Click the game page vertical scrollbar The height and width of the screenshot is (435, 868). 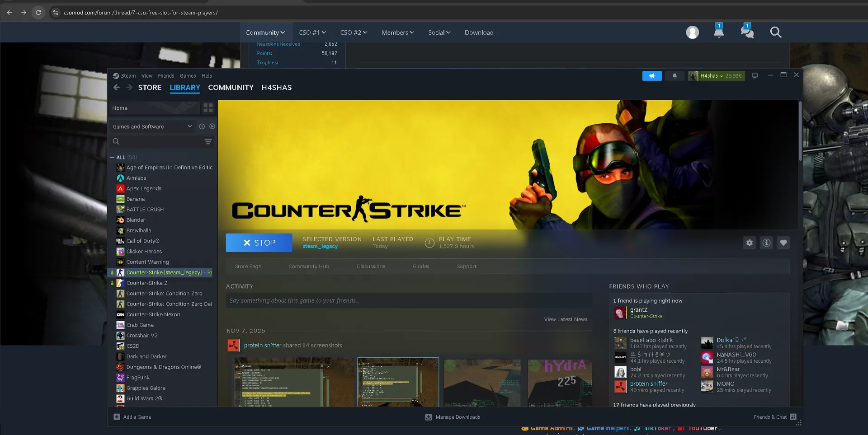800,131
